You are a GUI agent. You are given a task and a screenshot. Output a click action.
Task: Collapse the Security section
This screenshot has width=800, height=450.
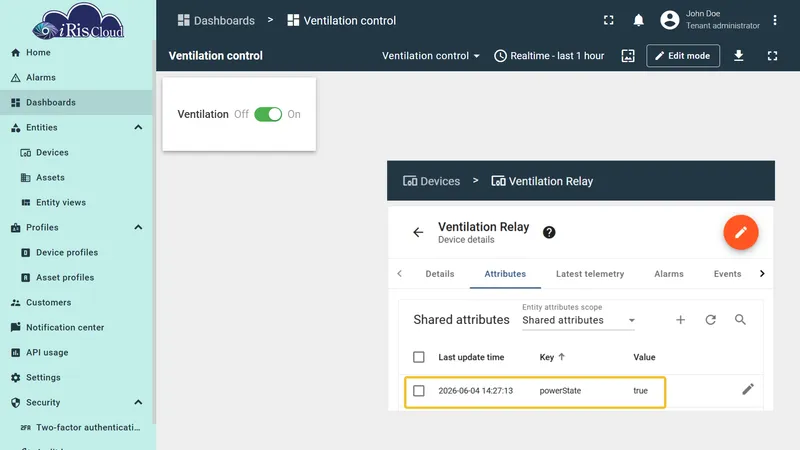[138, 403]
